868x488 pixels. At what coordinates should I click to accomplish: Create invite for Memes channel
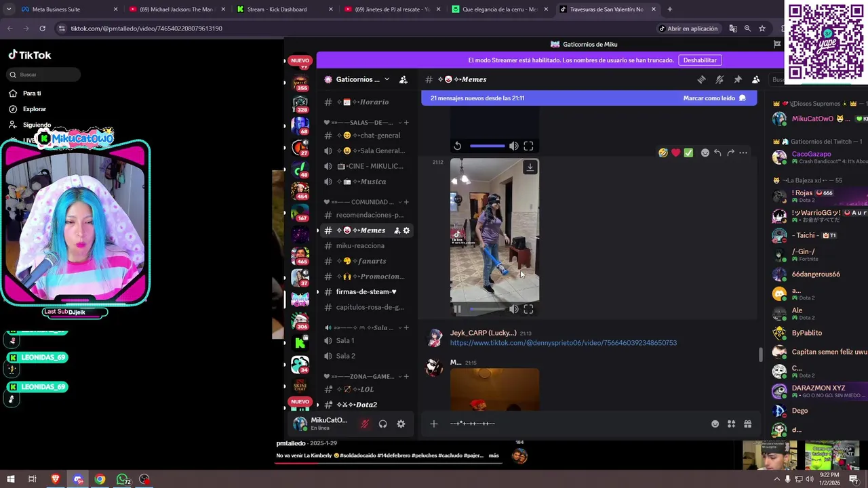pos(397,230)
